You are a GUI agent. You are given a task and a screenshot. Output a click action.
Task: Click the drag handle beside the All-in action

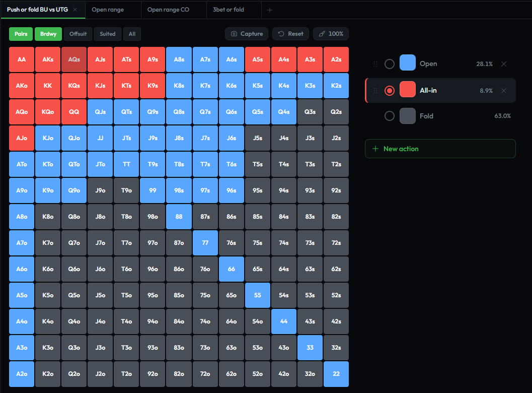[x=375, y=90]
